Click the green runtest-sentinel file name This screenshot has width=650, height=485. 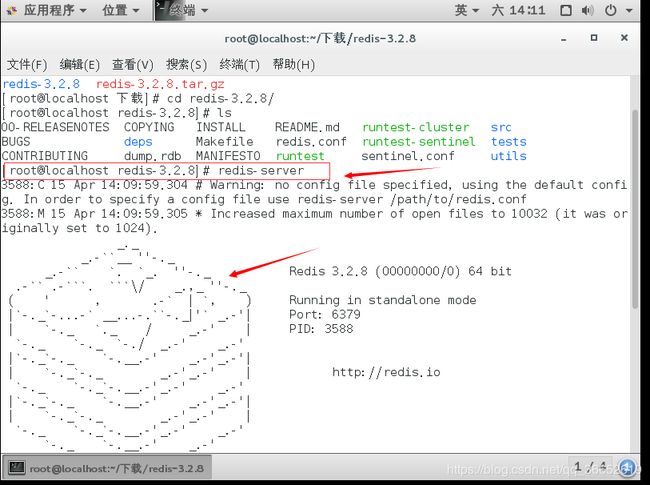tap(419, 142)
